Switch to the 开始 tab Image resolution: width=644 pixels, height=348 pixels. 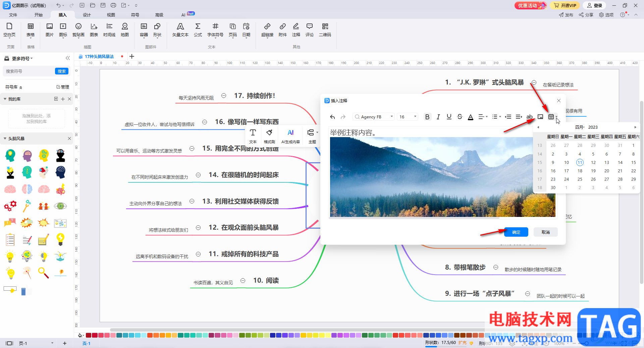pos(39,15)
